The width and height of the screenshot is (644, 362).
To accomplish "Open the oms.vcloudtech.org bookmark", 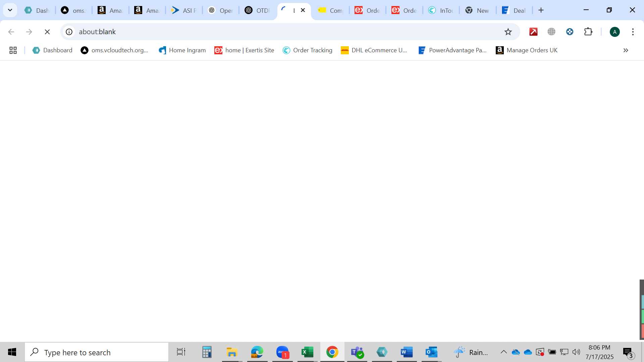I will pos(115,50).
